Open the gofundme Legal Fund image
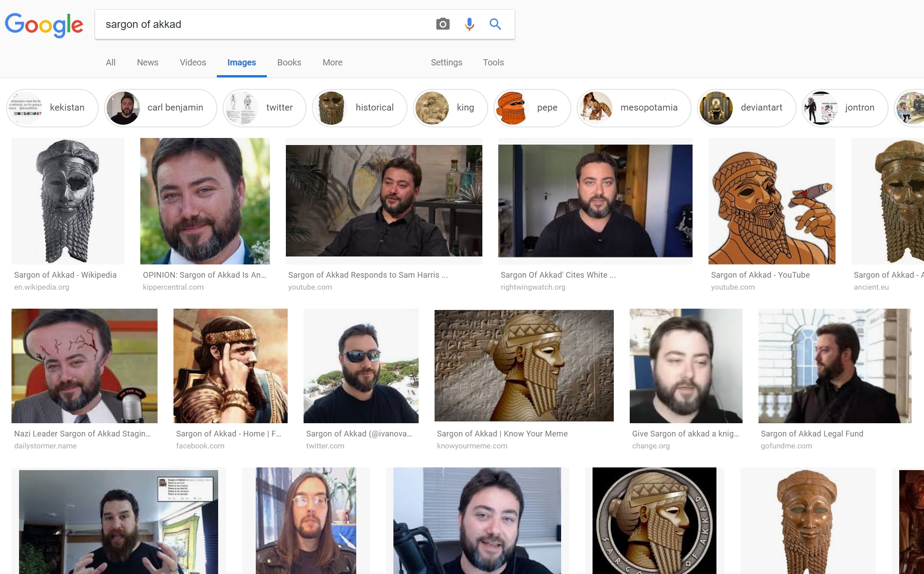This screenshot has width=924, height=574. tap(835, 366)
